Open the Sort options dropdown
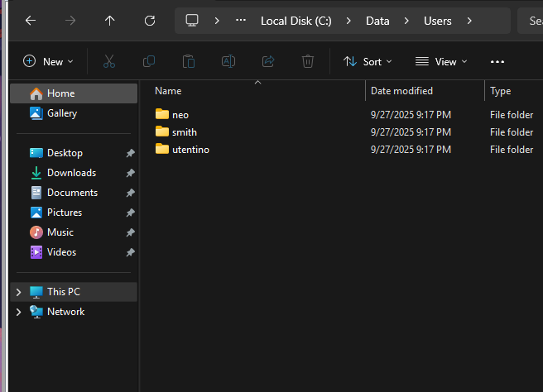 [368, 61]
